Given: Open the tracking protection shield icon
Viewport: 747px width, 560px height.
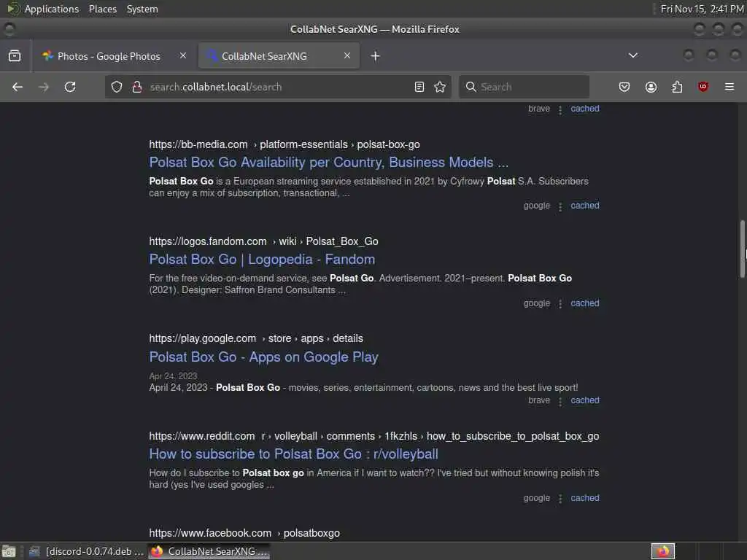Looking at the screenshot, I should point(117,87).
